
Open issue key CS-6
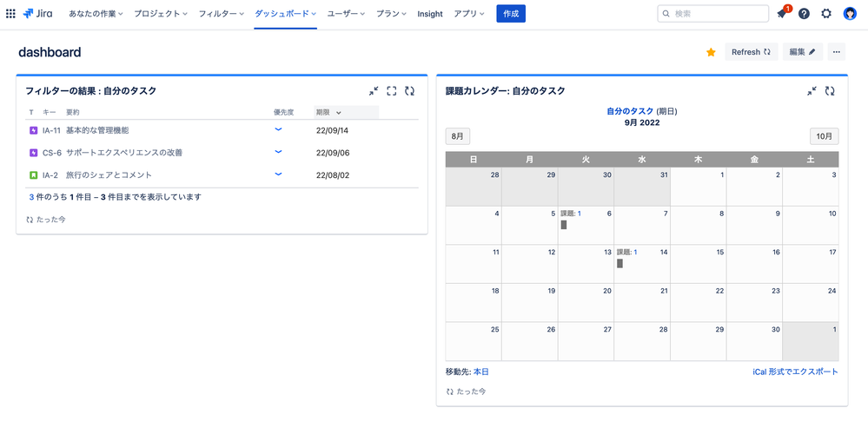tap(52, 153)
